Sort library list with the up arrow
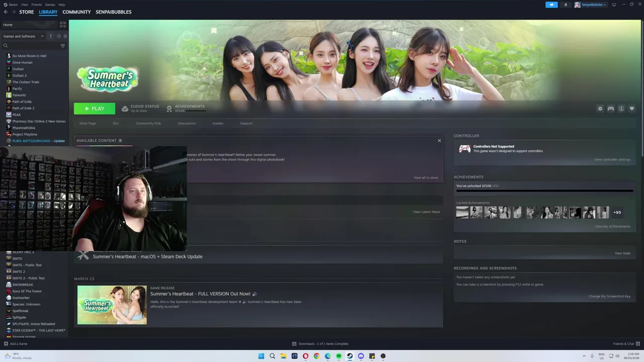The height and width of the screenshot is (362, 644). pos(50,36)
